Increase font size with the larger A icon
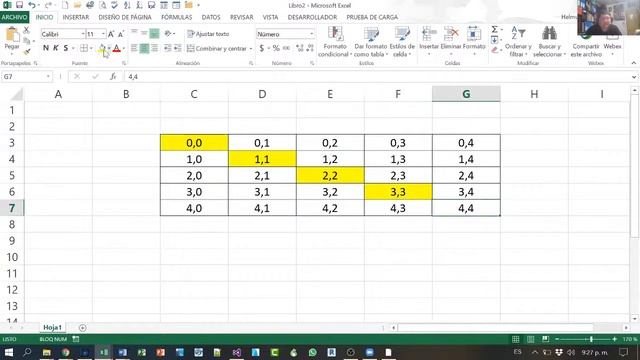 pyautogui.click(x=111, y=34)
